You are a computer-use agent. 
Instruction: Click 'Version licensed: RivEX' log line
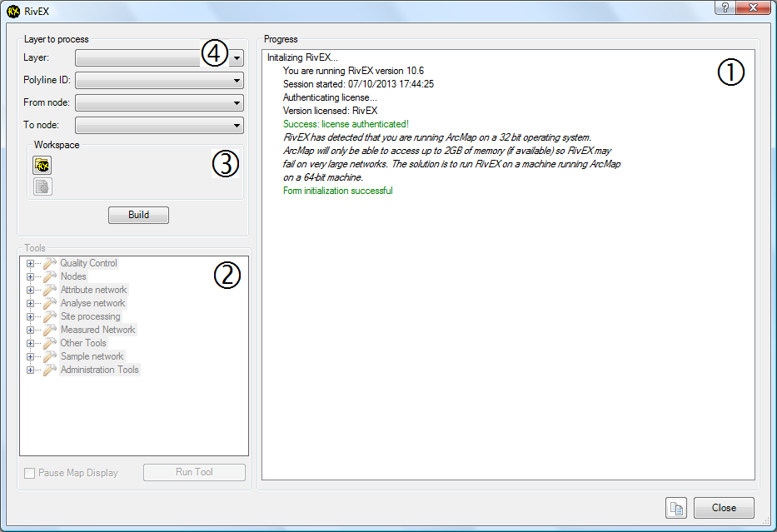[x=330, y=111]
